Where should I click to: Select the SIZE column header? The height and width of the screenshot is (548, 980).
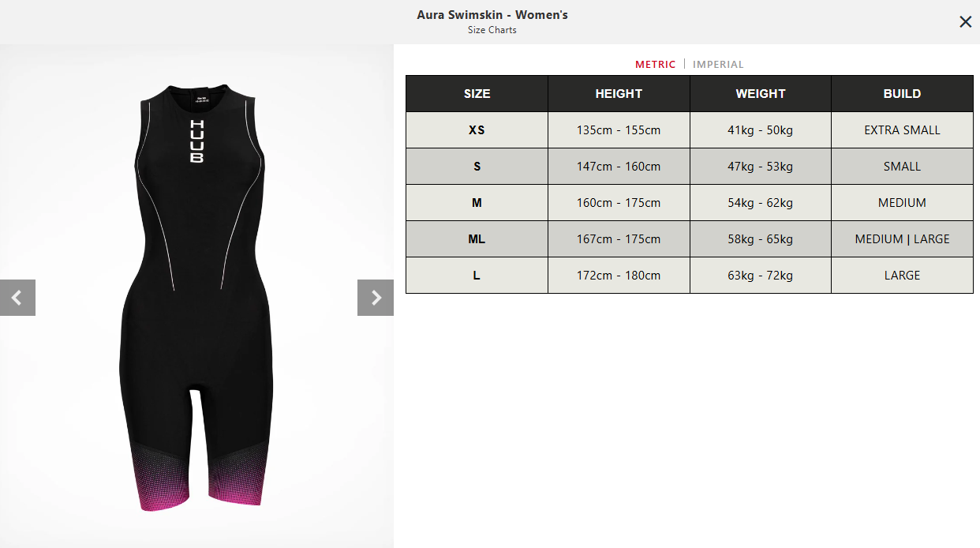coord(477,93)
